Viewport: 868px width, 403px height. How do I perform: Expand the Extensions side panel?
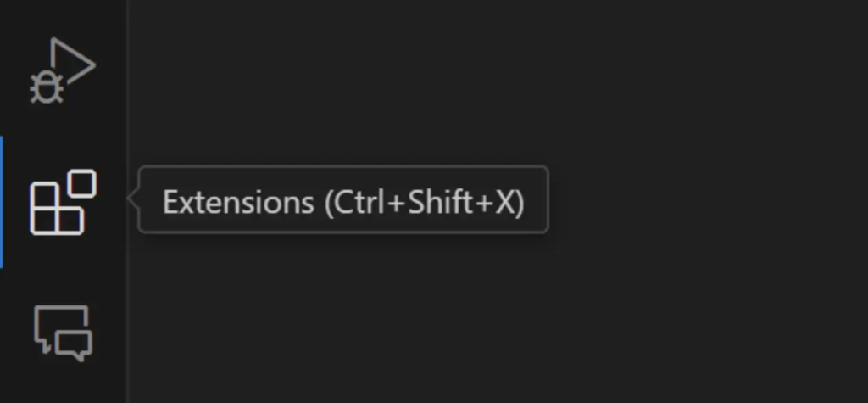(x=62, y=202)
